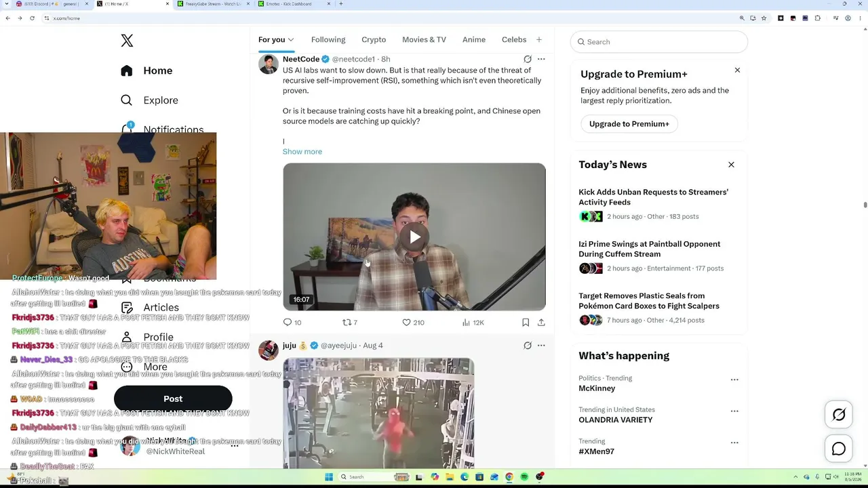The image size is (868, 488).
Task: Open NeetCode's profile name link
Action: [301, 60]
